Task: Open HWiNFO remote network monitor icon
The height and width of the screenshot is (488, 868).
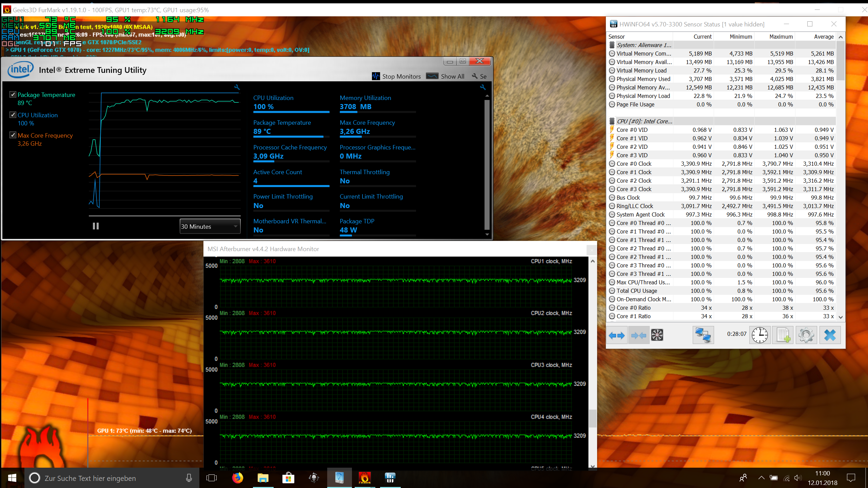Action: click(x=703, y=335)
